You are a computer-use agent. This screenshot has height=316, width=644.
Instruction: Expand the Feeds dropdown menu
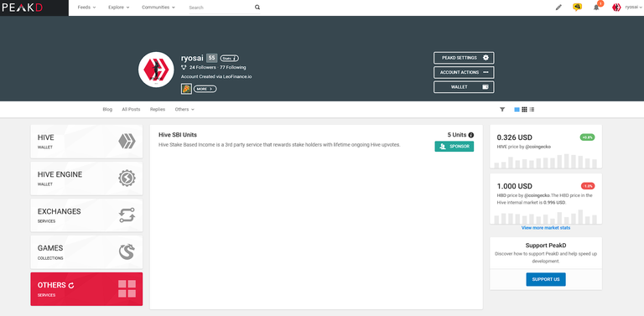86,8
